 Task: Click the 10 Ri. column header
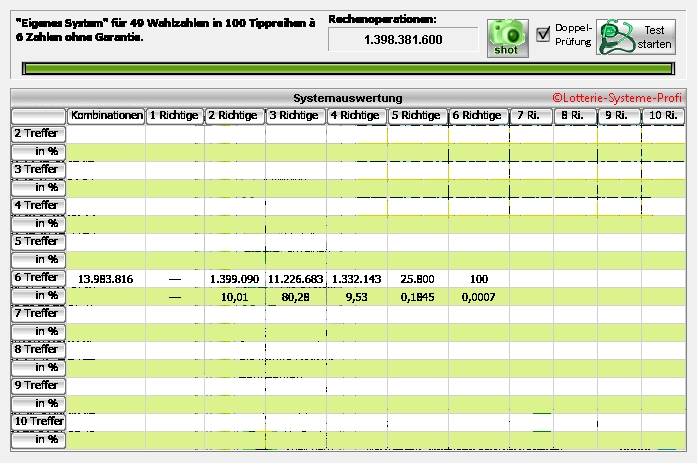(x=664, y=116)
